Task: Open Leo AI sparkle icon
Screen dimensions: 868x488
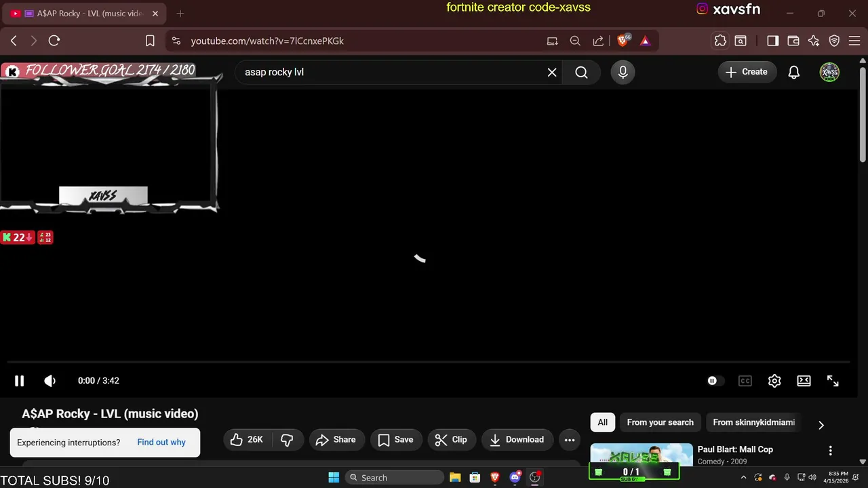Action: (814, 41)
